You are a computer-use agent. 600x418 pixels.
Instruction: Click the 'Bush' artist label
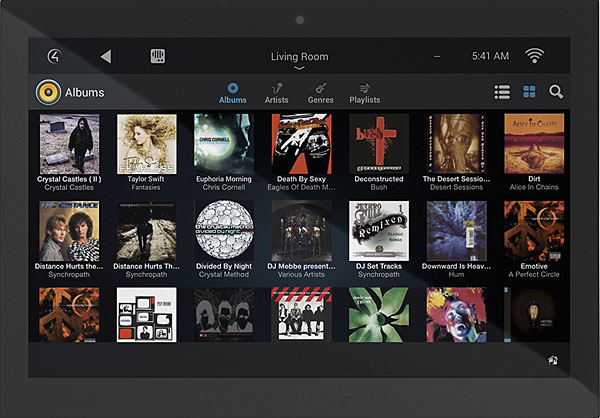379,188
